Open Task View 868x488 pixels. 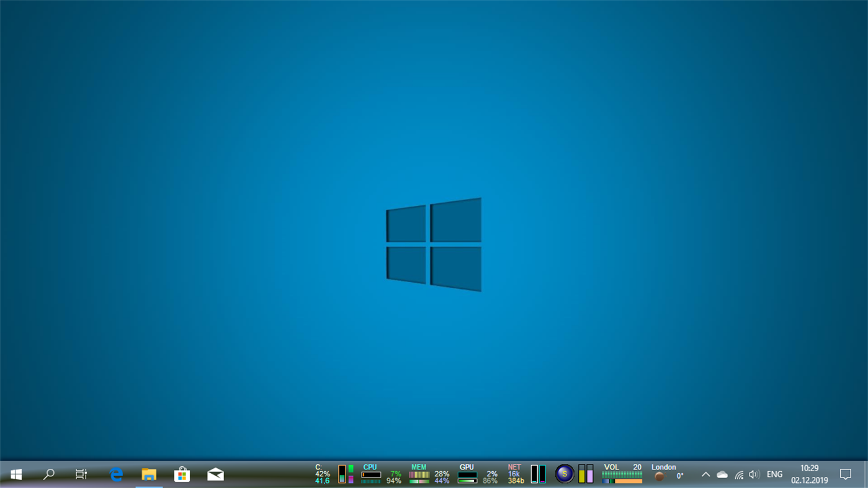tap(81, 474)
